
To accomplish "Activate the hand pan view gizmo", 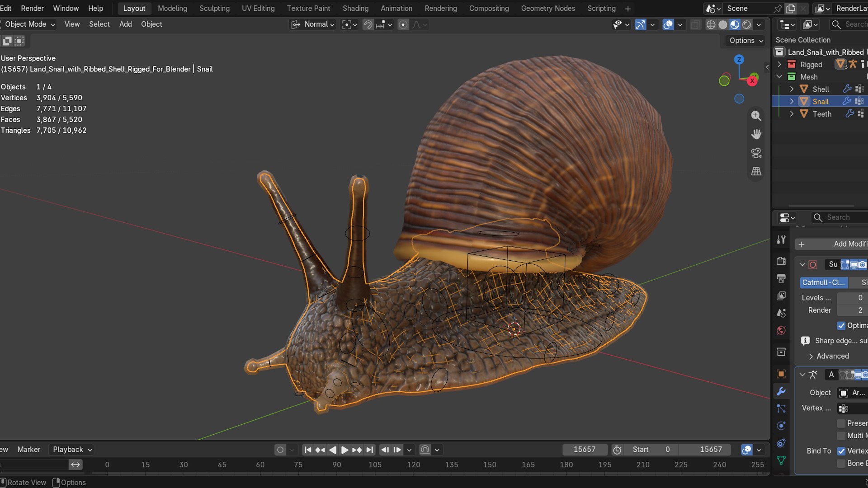I will (756, 134).
